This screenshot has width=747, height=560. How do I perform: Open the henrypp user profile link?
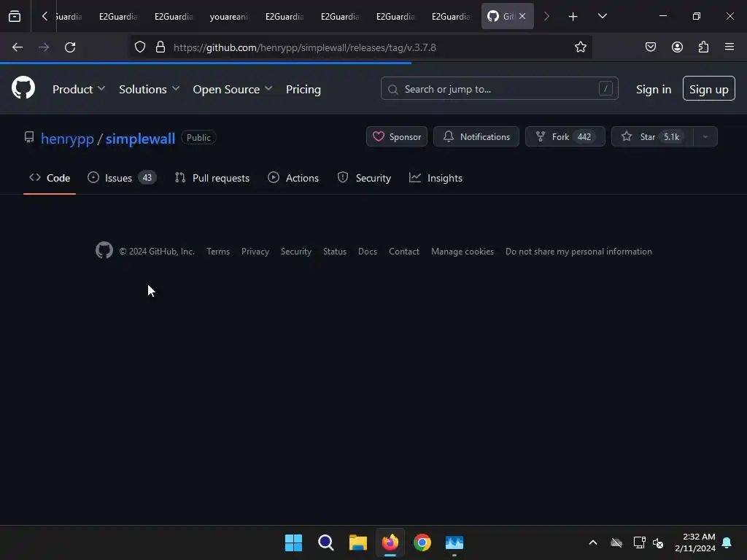tap(67, 138)
